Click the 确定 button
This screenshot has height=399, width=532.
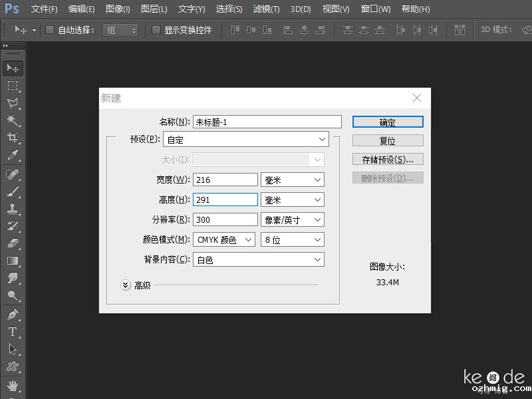pyautogui.click(x=388, y=122)
